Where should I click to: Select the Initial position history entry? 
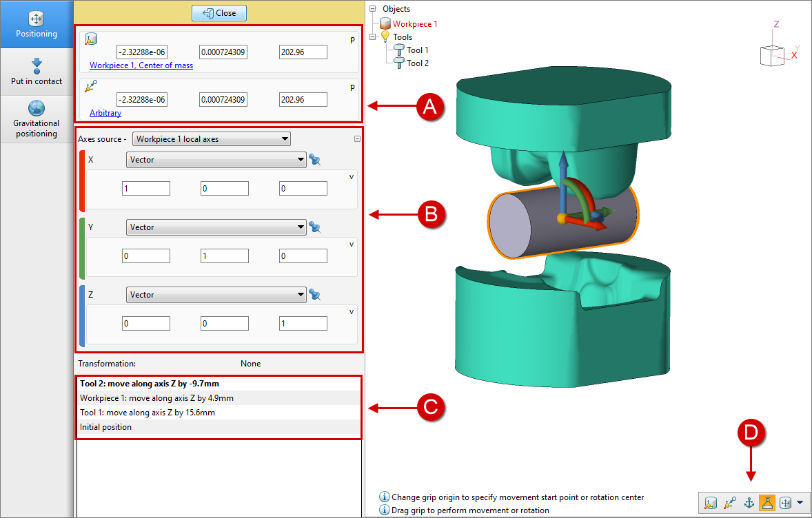(105, 427)
